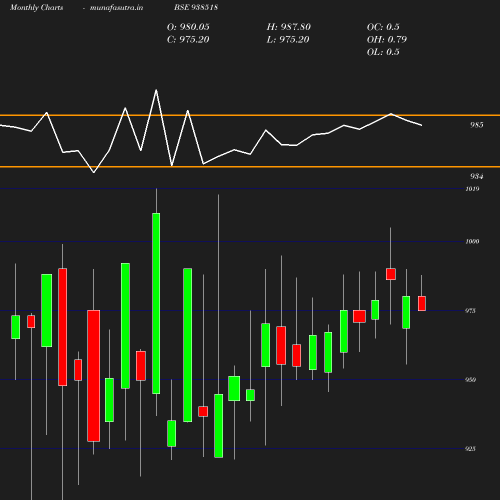Click the munafasutra.in watermark text
The height and width of the screenshot is (500, 500).
pos(116,7)
